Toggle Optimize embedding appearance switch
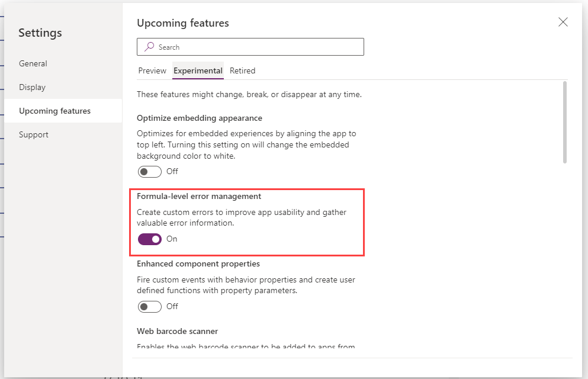 pyautogui.click(x=150, y=172)
